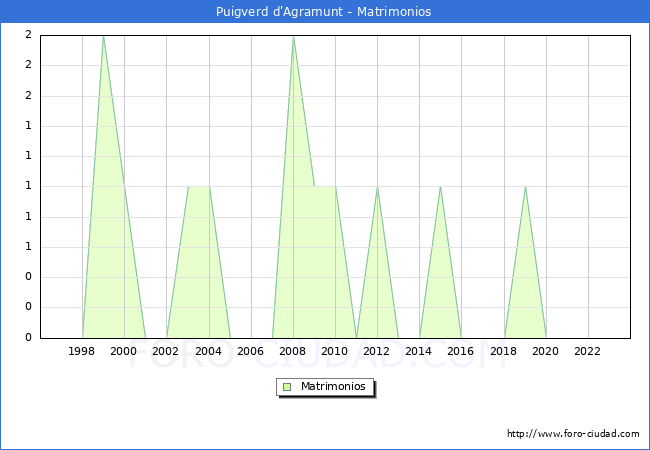Viewport: 650px width, 450px height.
Task: Select the 2020 x-axis label
Action: pos(546,351)
